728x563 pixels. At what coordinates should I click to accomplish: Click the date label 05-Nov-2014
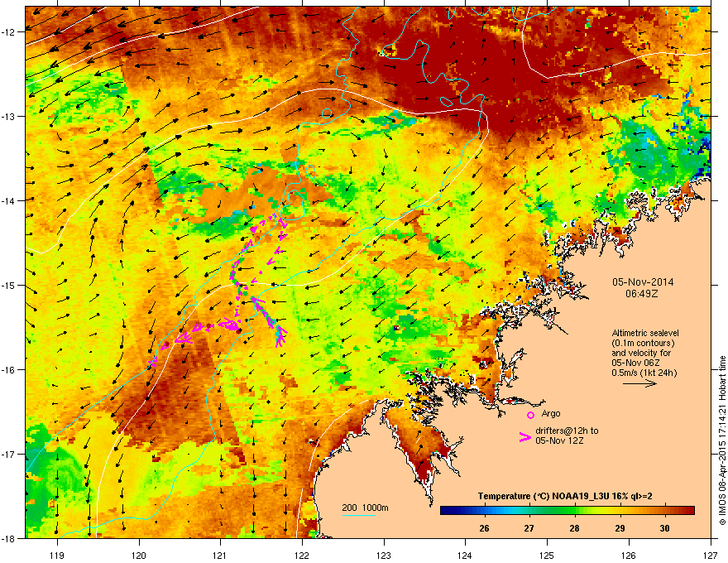(643, 282)
